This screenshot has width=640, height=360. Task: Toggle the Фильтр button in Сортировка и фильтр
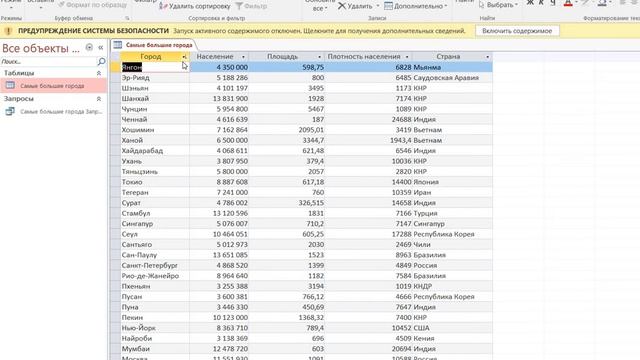(251, 6)
